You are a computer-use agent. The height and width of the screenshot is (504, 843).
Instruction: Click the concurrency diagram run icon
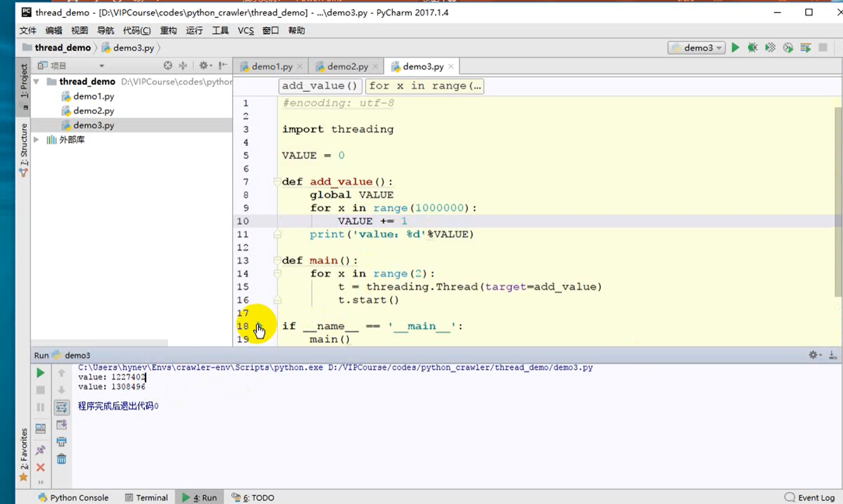(x=806, y=47)
